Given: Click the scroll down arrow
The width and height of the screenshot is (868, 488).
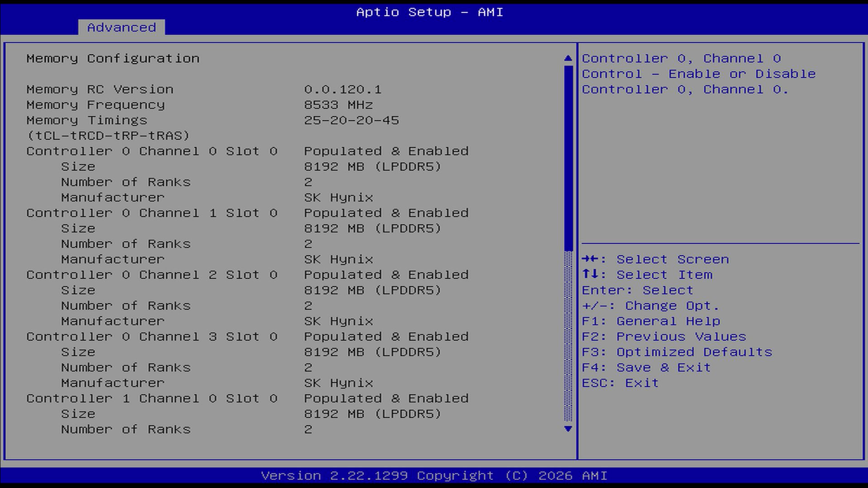Looking at the screenshot, I should point(568,429).
